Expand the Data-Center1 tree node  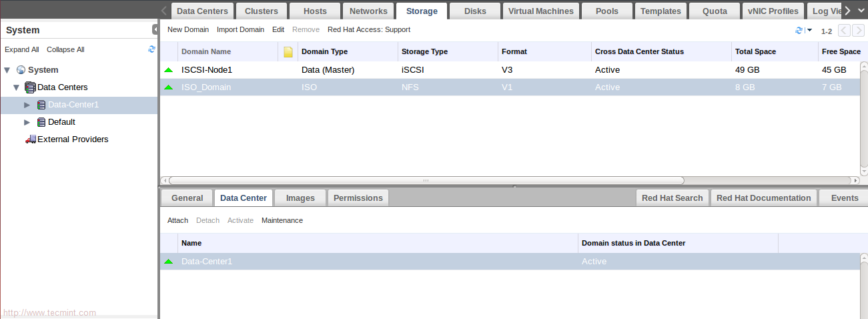pos(27,105)
